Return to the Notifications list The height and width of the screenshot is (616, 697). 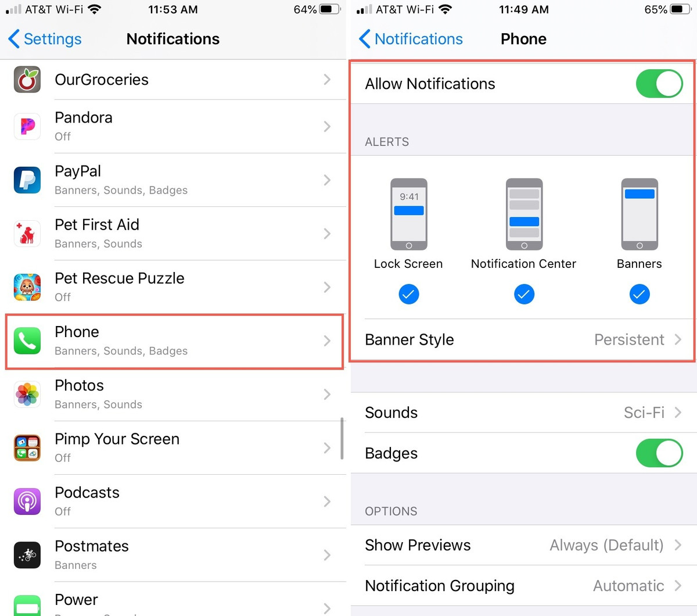411,39
